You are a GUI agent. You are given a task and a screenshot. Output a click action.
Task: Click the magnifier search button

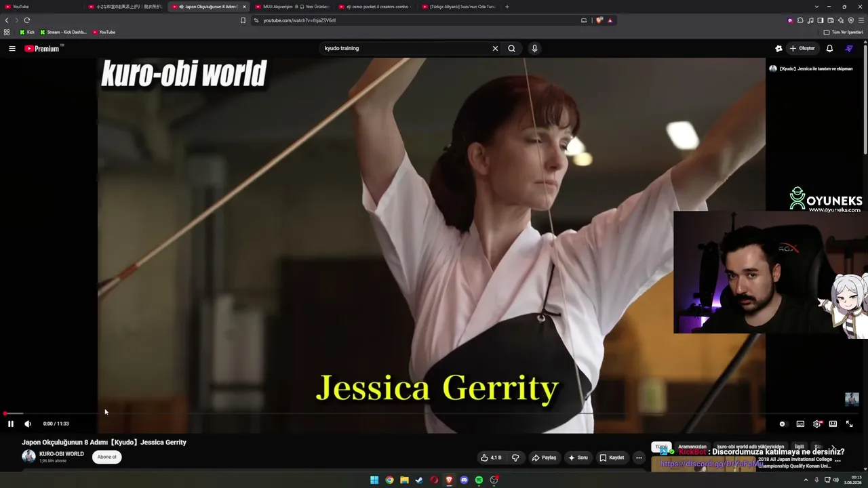(x=511, y=48)
